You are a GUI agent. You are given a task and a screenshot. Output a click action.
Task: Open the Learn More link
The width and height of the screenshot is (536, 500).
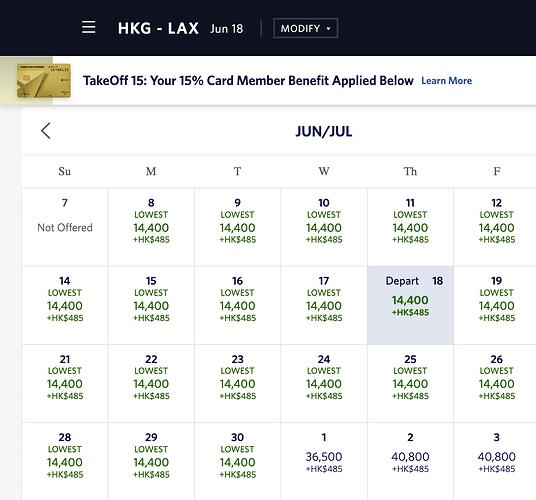(x=446, y=81)
